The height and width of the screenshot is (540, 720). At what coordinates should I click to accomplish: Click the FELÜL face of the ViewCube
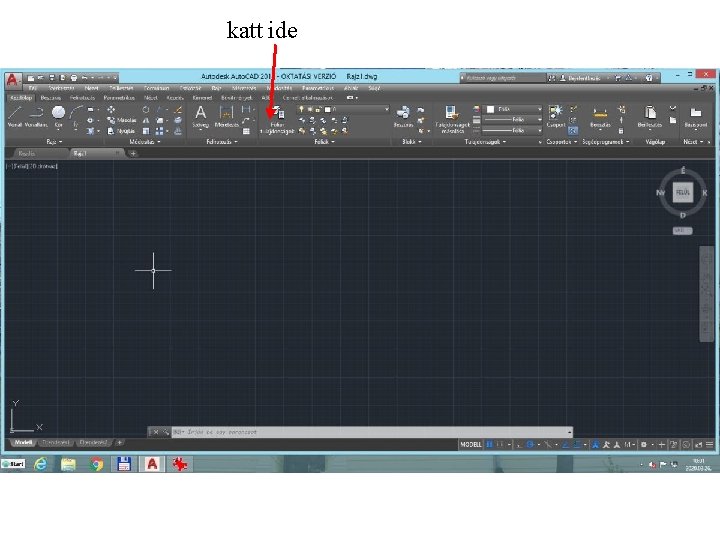(683, 192)
